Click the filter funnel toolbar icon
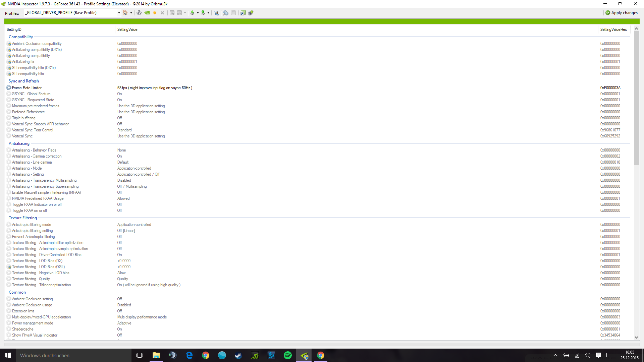 (216, 13)
